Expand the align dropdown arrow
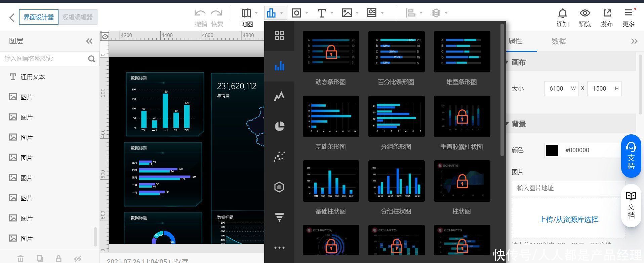This screenshot has width=644, height=263. click(x=421, y=13)
